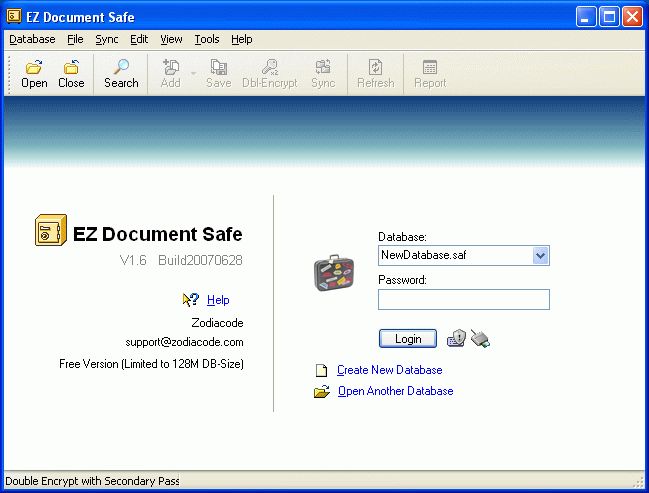Click into the Password field
The width and height of the screenshot is (649, 493).
pyautogui.click(x=464, y=299)
